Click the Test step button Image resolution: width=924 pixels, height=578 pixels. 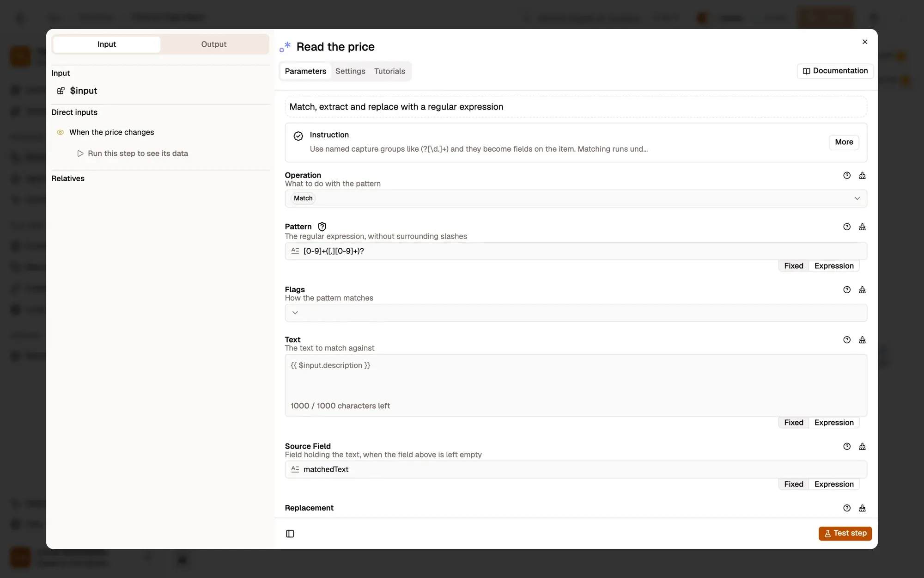coord(845,533)
